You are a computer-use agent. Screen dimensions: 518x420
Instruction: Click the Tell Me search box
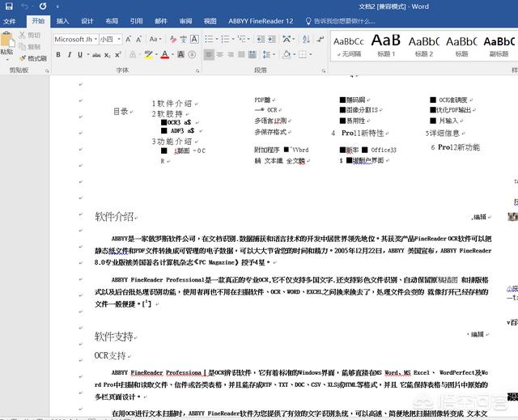(340, 21)
